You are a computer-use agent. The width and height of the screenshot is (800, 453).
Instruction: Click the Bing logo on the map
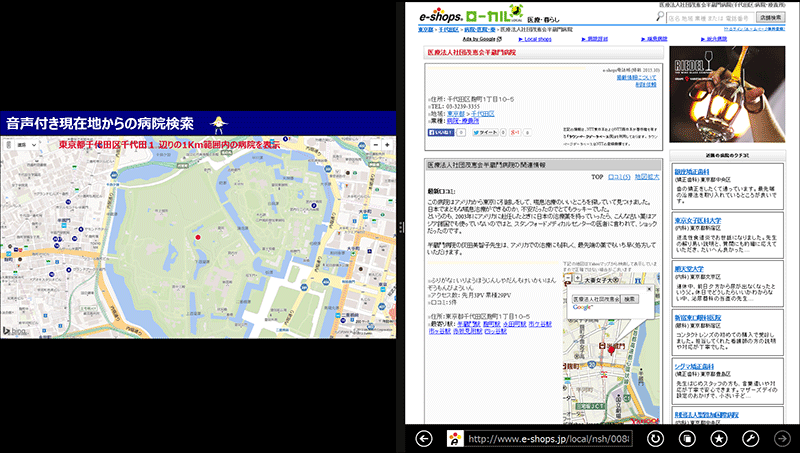[14, 331]
